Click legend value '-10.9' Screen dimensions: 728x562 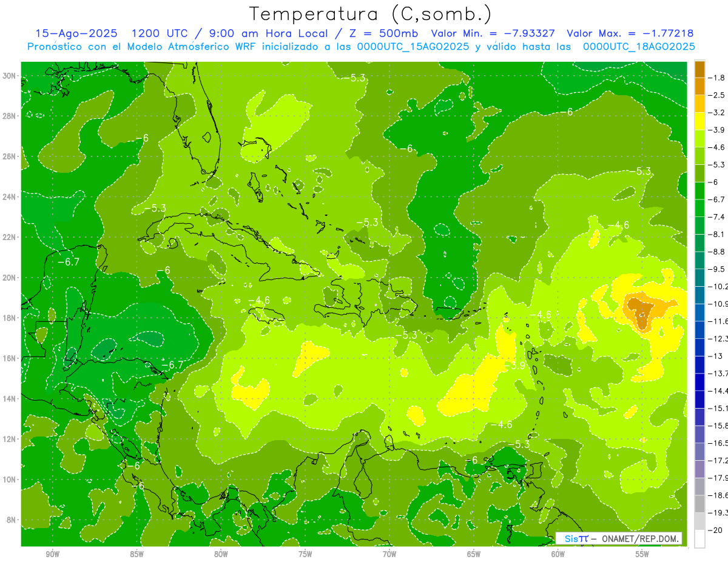coord(718,304)
